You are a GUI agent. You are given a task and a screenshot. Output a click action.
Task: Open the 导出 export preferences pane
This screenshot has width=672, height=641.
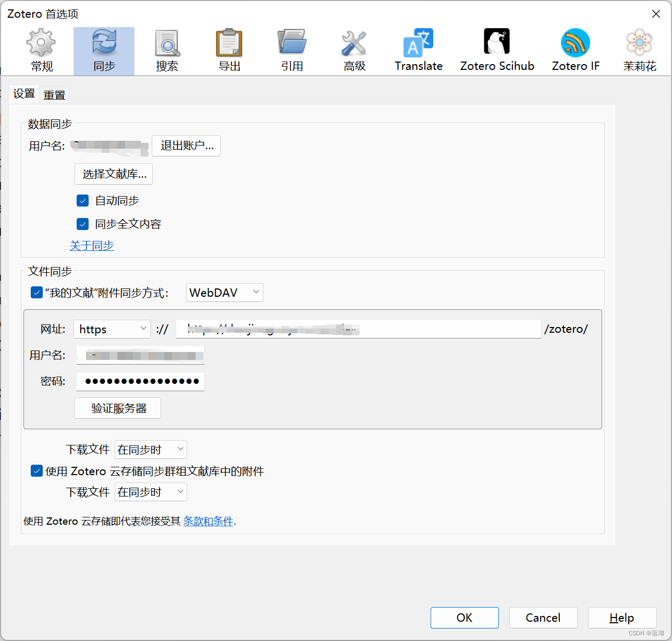click(229, 51)
